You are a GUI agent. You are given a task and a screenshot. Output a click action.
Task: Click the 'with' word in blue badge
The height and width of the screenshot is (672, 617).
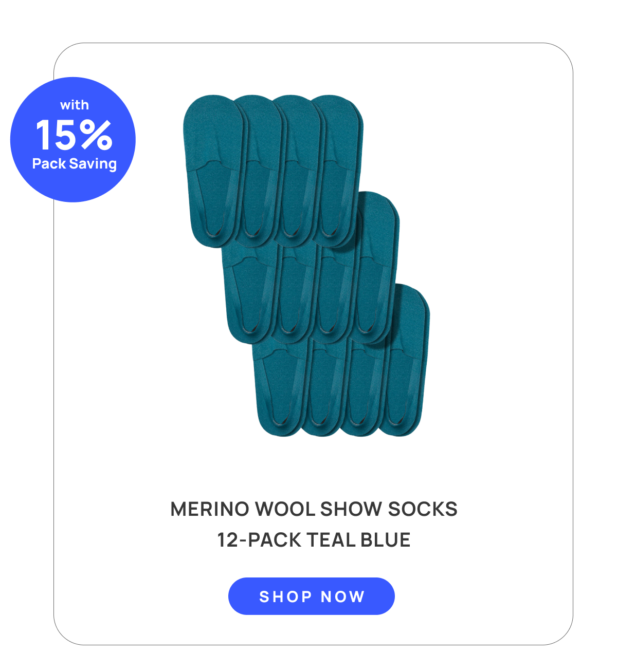pyautogui.click(x=74, y=105)
